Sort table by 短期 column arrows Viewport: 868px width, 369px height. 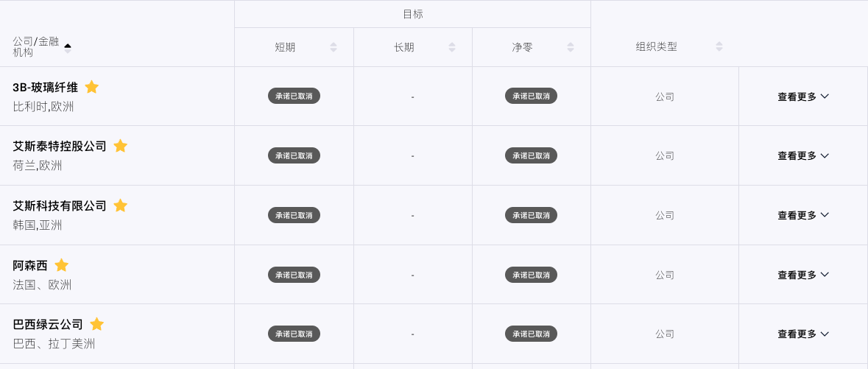click(x=334, y=47)
